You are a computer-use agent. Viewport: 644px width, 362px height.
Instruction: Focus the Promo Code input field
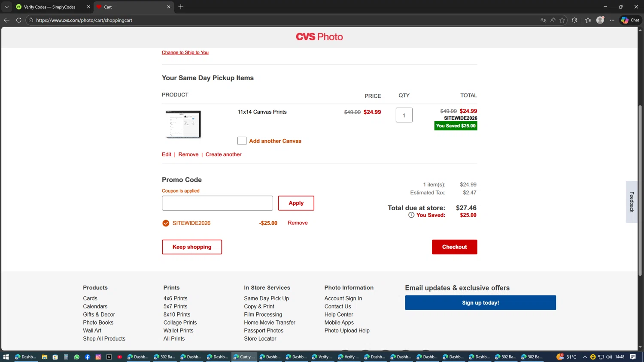[x=217, y=203]
